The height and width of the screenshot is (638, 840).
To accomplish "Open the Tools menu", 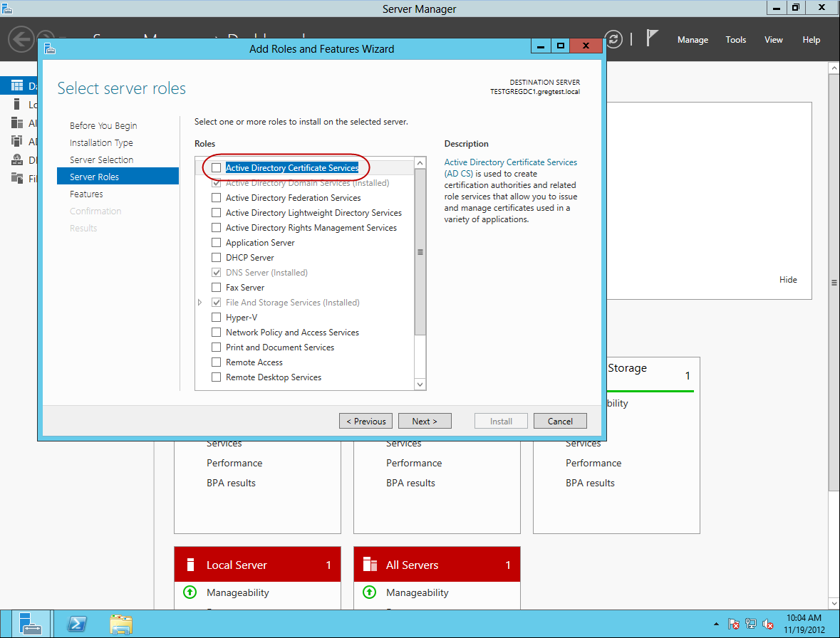I will coord(735,40).
